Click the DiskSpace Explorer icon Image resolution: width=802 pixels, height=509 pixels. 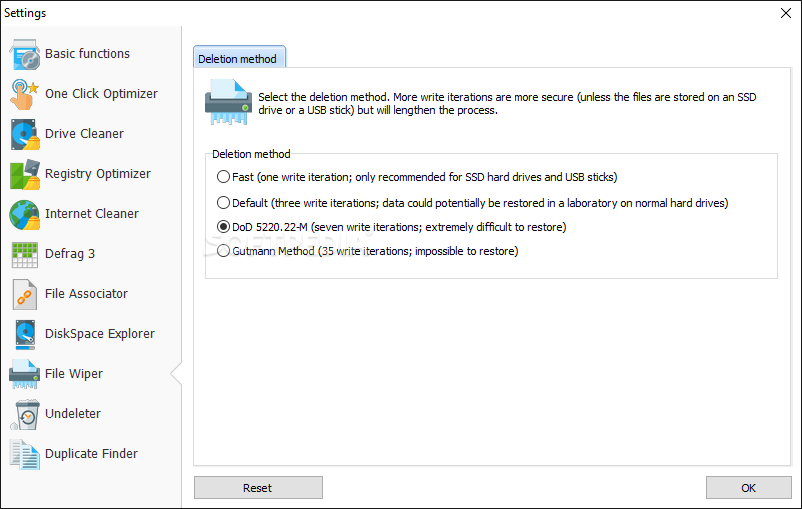(x=25, y=334)
